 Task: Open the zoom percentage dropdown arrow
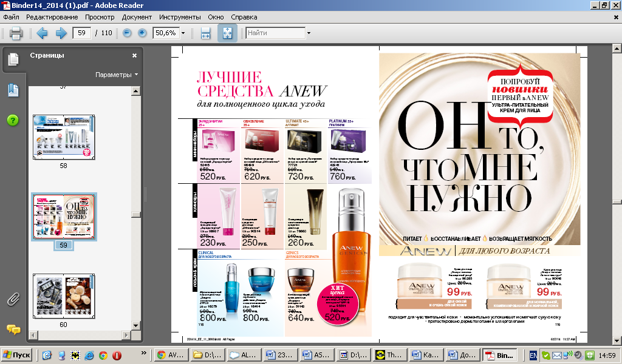(x=183, y=33)
